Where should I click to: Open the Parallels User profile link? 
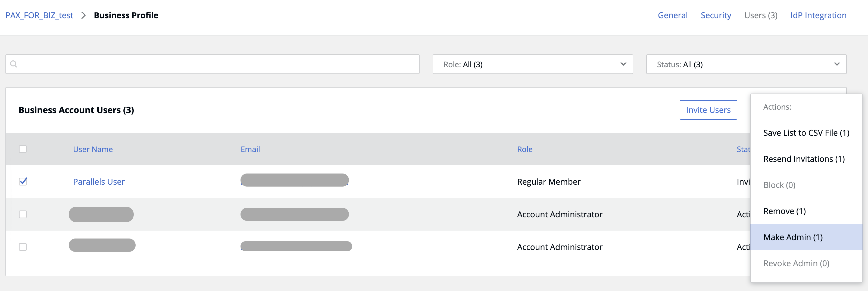point(99,182)
